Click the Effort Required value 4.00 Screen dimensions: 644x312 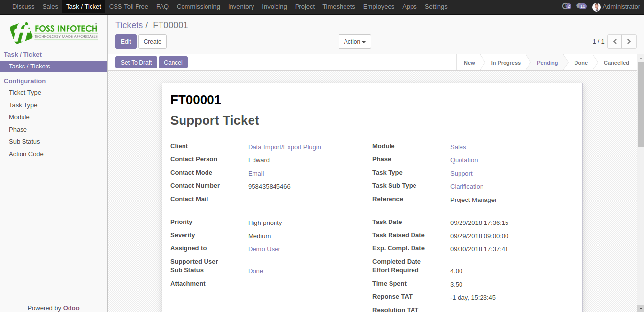[456, 271]
